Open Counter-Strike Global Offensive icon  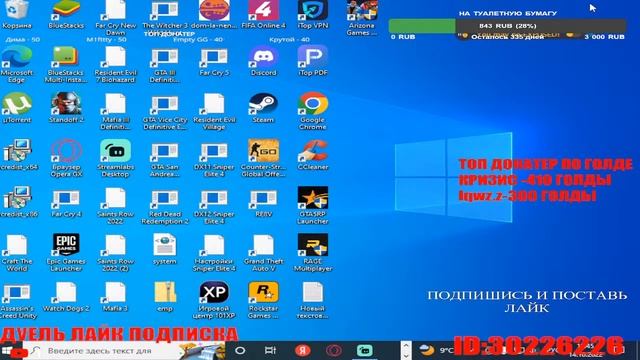pos(263,158)
